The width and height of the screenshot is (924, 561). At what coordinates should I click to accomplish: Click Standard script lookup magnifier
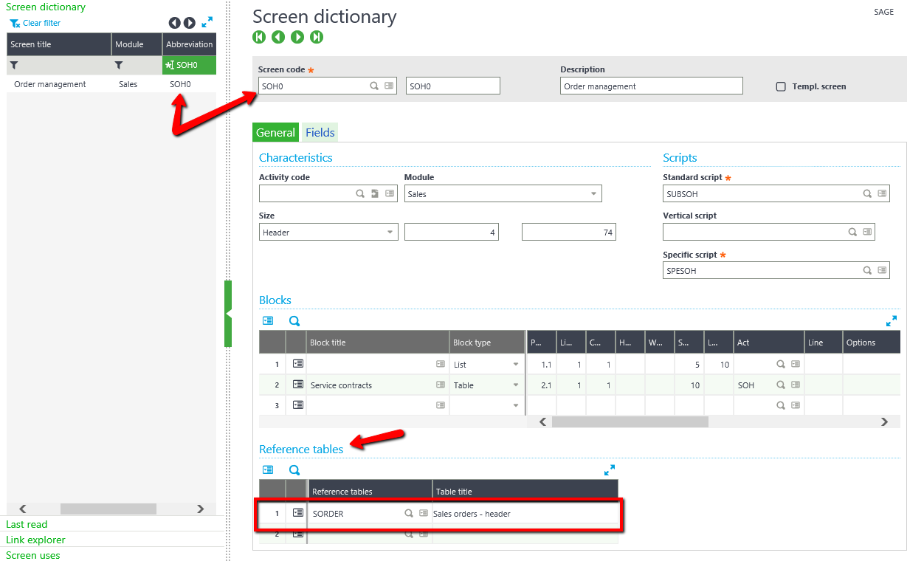tap(868, 194)
